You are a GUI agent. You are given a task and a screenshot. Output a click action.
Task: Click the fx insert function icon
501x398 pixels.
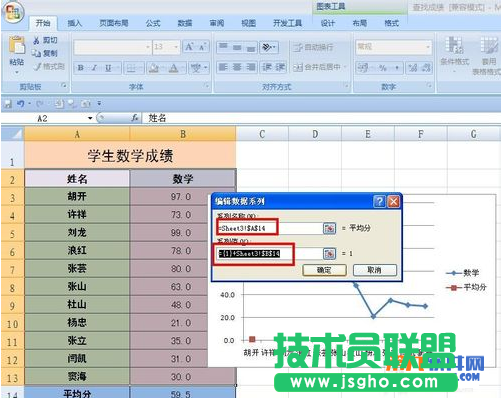135,118
